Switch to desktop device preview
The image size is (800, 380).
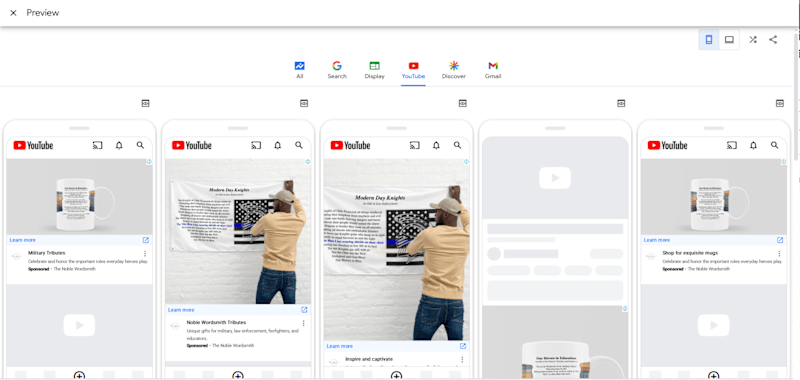(729, 40)
